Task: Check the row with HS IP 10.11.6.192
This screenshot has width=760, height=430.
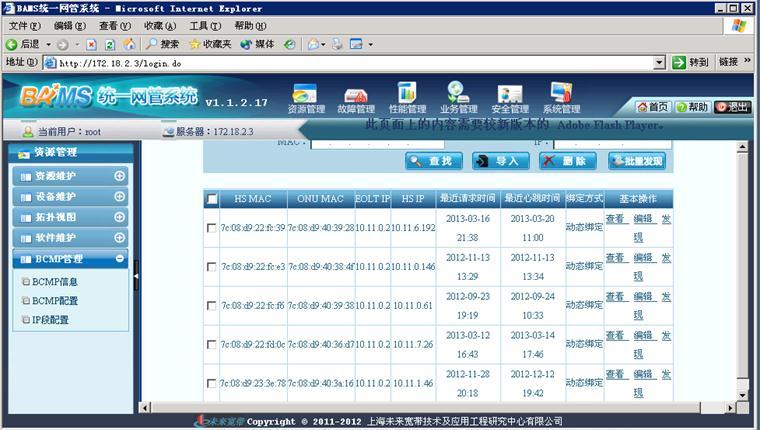Action: point(211,228)
